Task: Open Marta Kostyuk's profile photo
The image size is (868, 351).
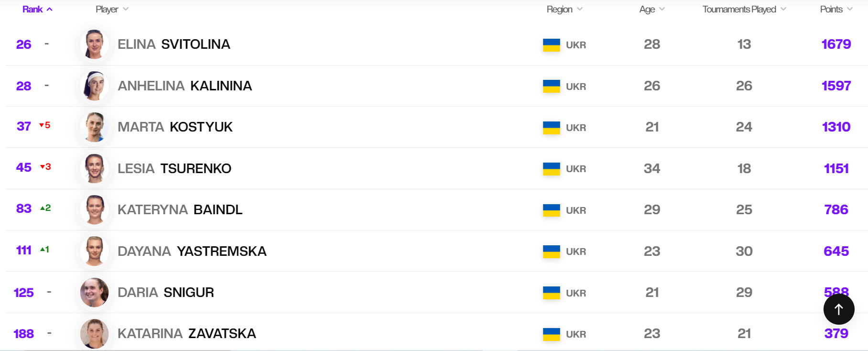Action: (x=94, y=127)
